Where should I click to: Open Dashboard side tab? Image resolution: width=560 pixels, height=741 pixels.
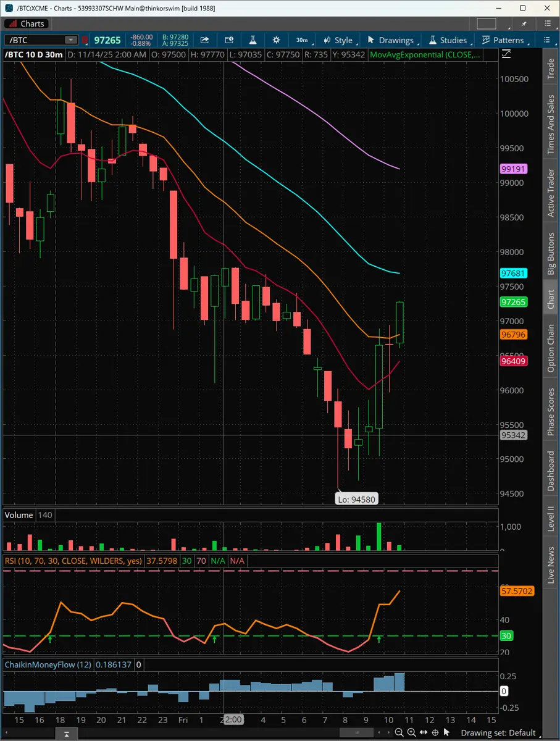(551, 471)
